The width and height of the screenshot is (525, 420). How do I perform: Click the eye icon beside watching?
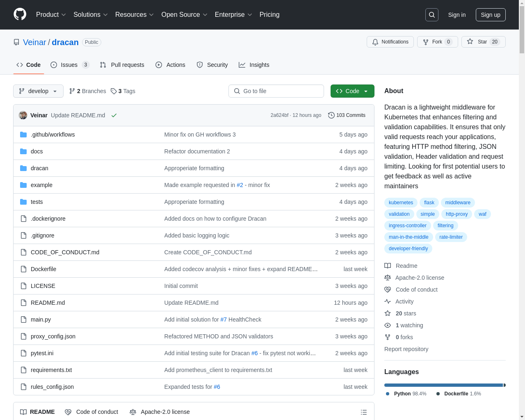tap(388, 325)
